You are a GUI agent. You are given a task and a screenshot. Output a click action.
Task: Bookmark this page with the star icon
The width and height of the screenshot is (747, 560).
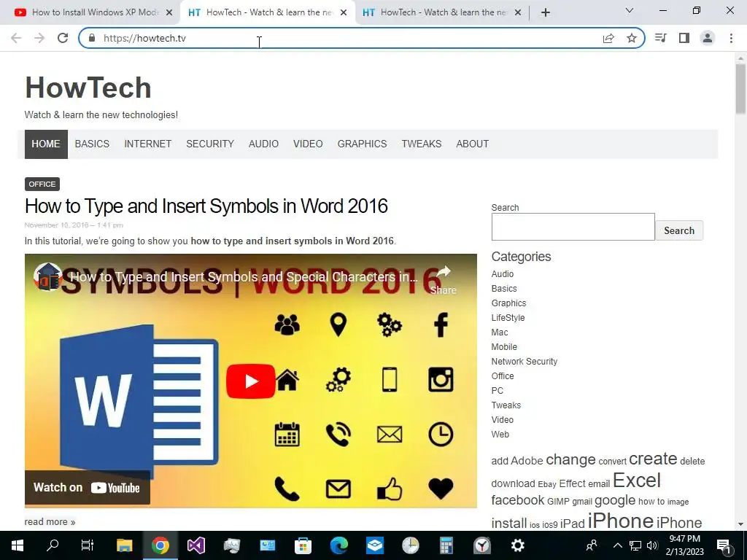[632, 38]
